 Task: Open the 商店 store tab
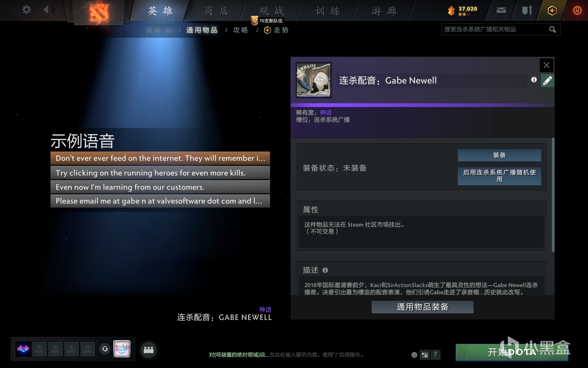pyautogui.click(x=216, y=11)
